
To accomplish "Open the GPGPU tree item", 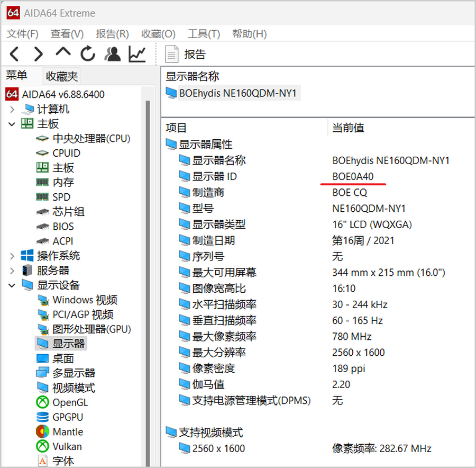I will point(60,417).
